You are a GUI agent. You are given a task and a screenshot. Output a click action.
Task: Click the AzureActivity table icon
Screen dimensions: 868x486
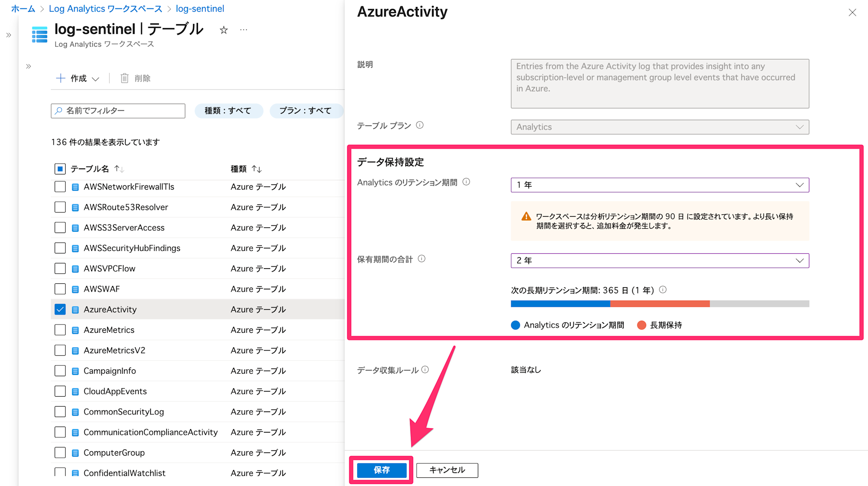(75, 310)
